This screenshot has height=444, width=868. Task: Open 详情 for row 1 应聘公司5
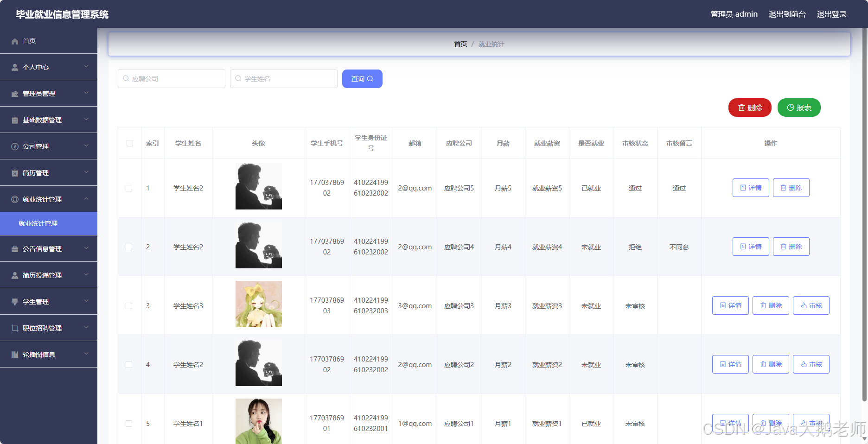coord(751,188)
